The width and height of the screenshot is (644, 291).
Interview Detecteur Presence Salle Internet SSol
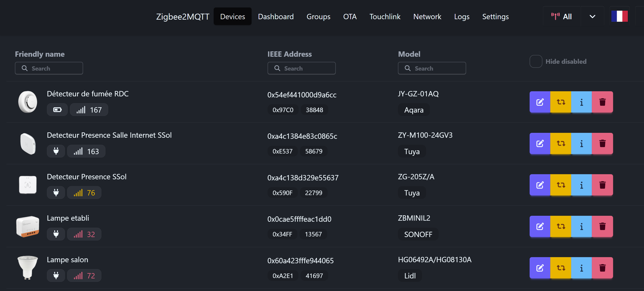coord(581,143)
